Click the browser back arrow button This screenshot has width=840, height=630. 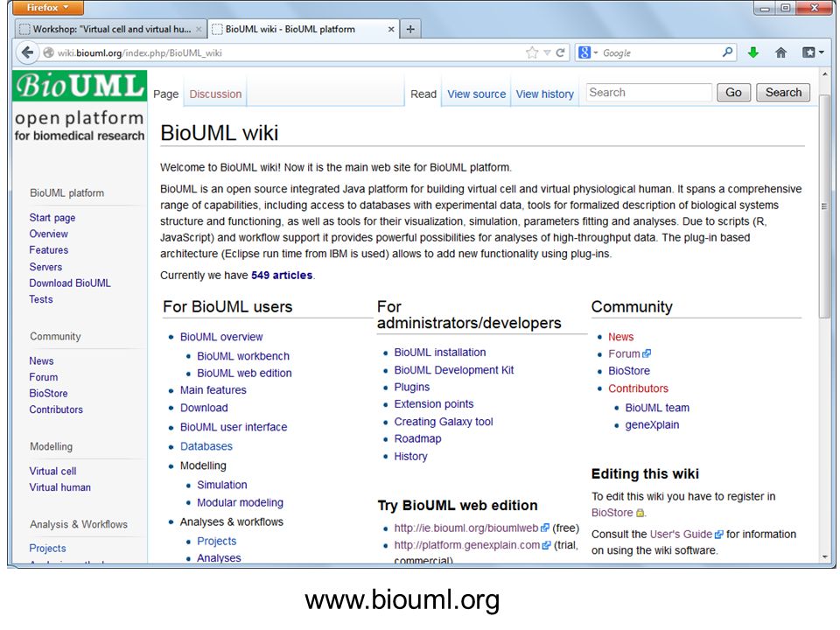[26, 52]
